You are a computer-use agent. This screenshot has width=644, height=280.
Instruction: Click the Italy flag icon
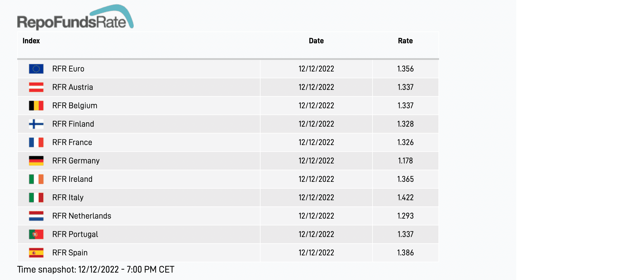point(36,198)
